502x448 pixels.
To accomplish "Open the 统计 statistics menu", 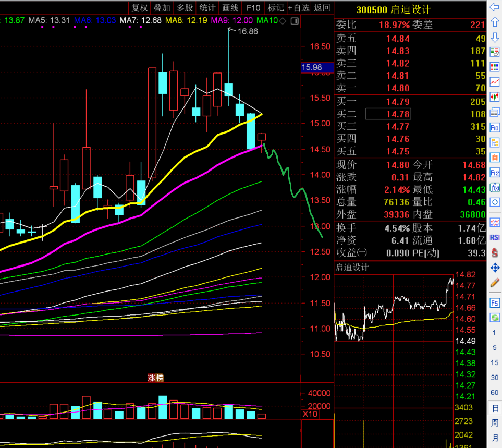I will (x=207, y=8).
